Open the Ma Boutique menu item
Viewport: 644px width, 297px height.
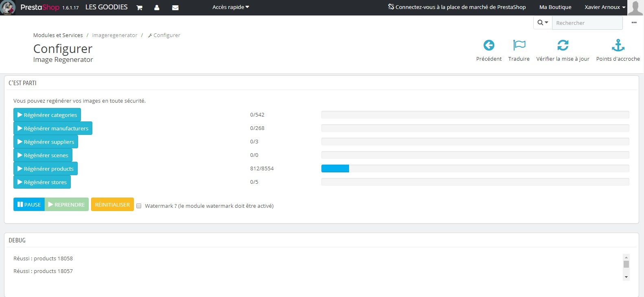click(555, 7)
